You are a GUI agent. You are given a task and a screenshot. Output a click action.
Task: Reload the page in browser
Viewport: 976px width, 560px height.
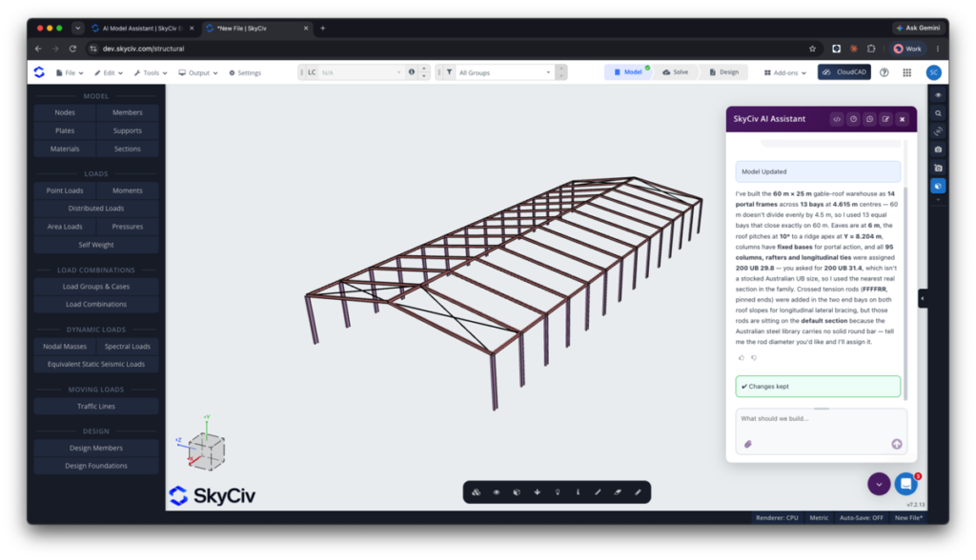coord(72,49)
